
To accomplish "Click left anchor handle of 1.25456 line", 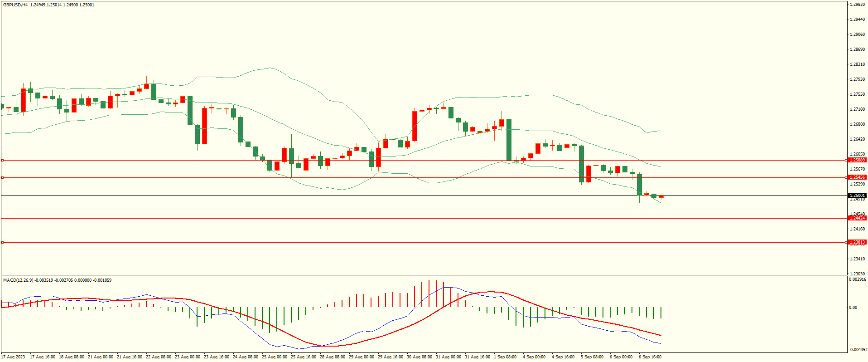I will click(2, 177).
